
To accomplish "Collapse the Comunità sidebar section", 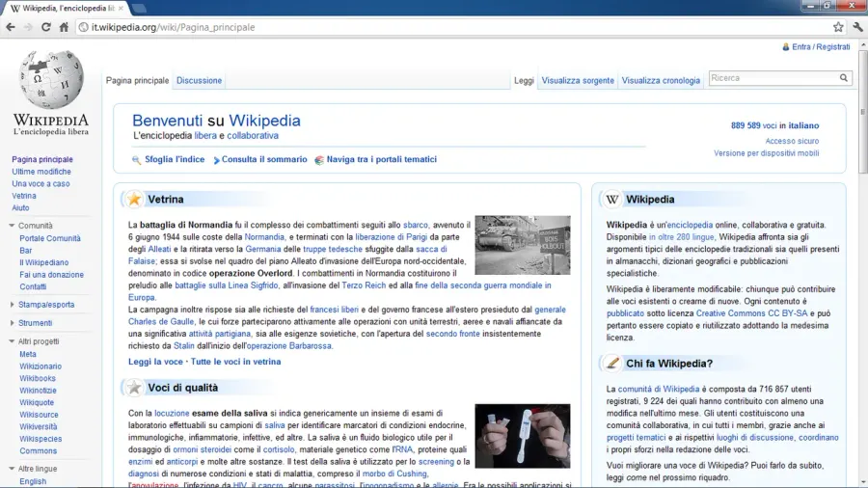I will 12,225.
